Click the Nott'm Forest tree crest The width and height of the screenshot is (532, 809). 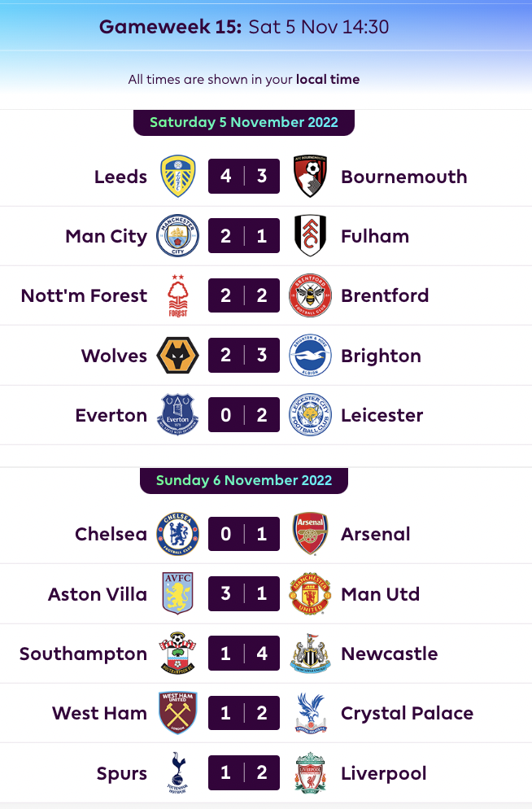[178, 295]
